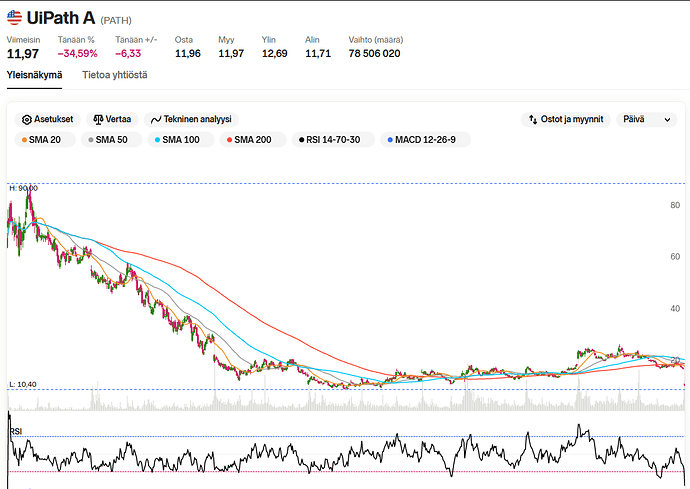Viewport: 690px width, 489px height.
Task: Toggle the RSI 14-70-30 indicator chip
Action: coord(333,140)
